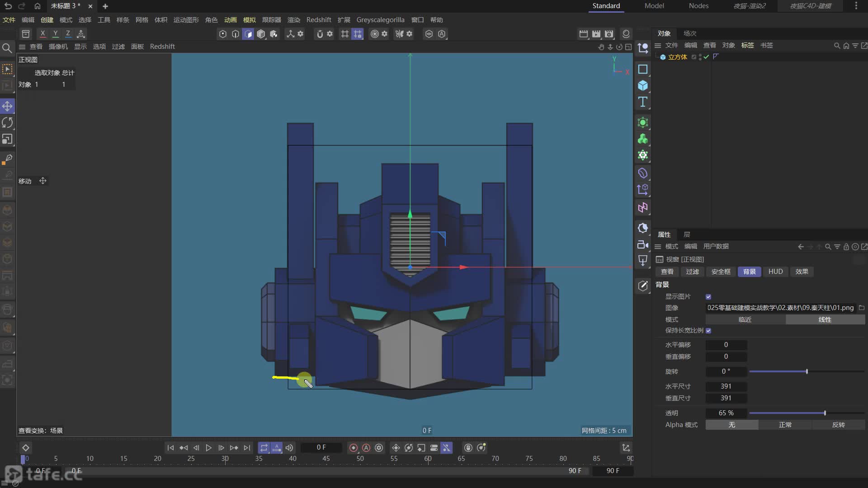Adjust the 旋转 slider
Screen dimensions: 868x488
[807, 371]
